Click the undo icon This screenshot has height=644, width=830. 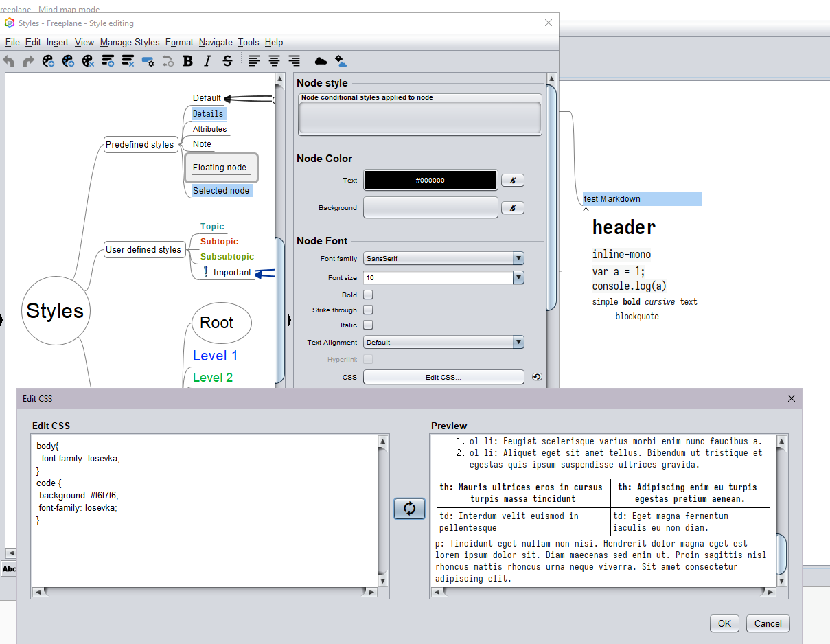point(8,61)
